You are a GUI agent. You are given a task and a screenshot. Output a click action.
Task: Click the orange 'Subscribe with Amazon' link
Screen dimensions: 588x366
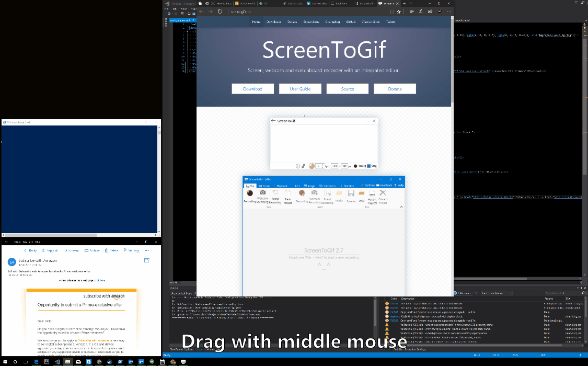[x=93, y=340]
